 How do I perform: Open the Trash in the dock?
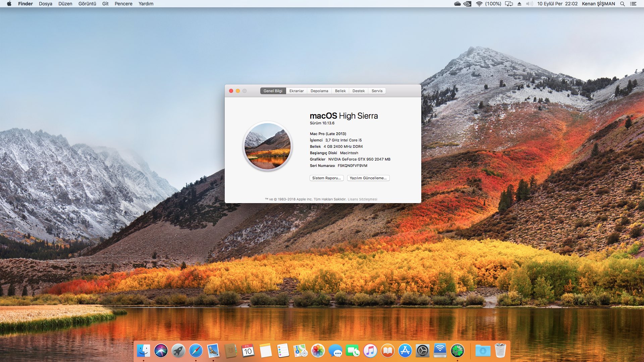[500, 351]
